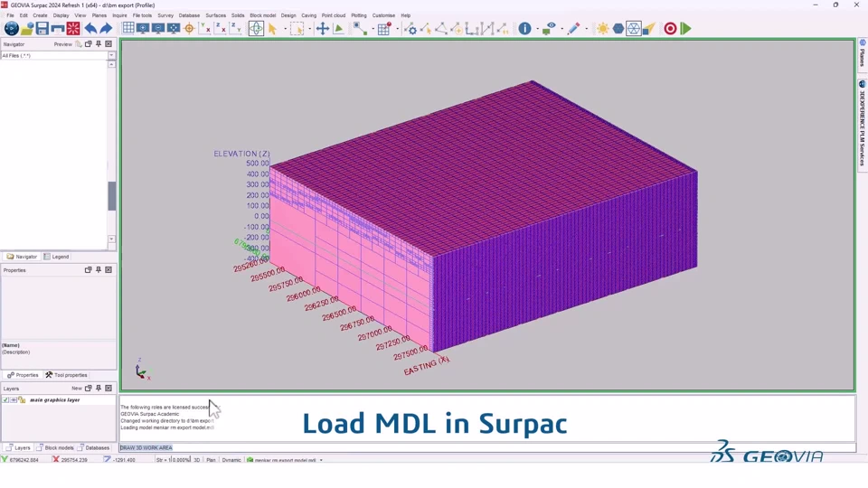Image resolution: width=868 pixels, height=488 pixels.
Task: Click New in Layers panel
Action: click(x=76, y=389)
